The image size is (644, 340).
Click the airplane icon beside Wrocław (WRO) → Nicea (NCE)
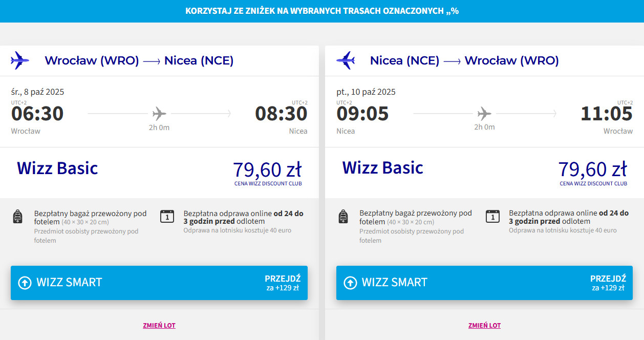pos(20,60)
